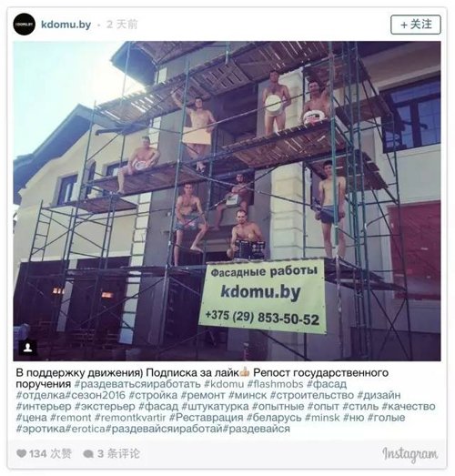Open hashtag #kdomu
The height and width of the screenshot is (476, 455).
coord(224,384)
